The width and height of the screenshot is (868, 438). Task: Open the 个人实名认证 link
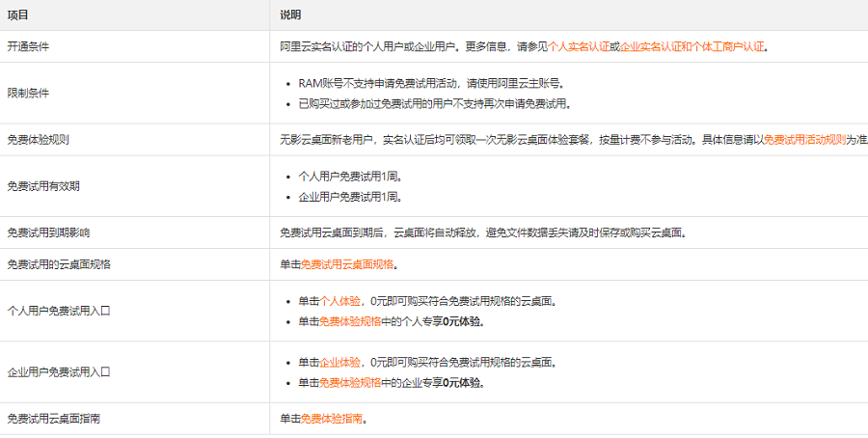tap(578, 46)
